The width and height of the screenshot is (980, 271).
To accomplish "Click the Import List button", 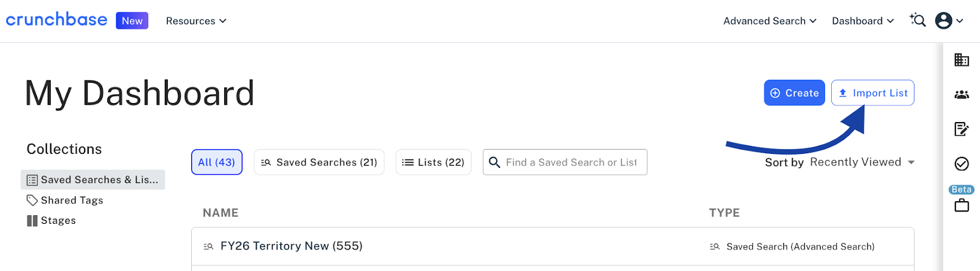I will 873,93.
